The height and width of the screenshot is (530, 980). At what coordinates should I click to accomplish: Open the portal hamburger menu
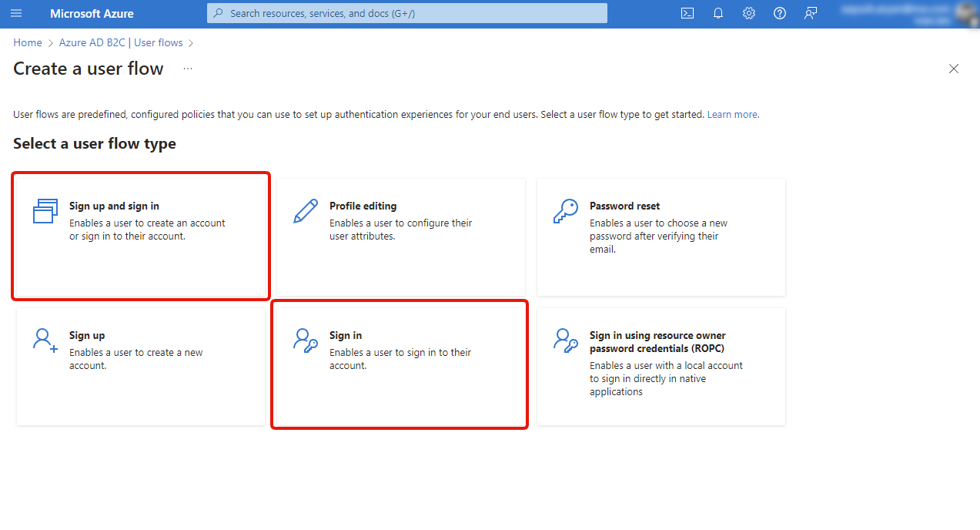(16, 13)
